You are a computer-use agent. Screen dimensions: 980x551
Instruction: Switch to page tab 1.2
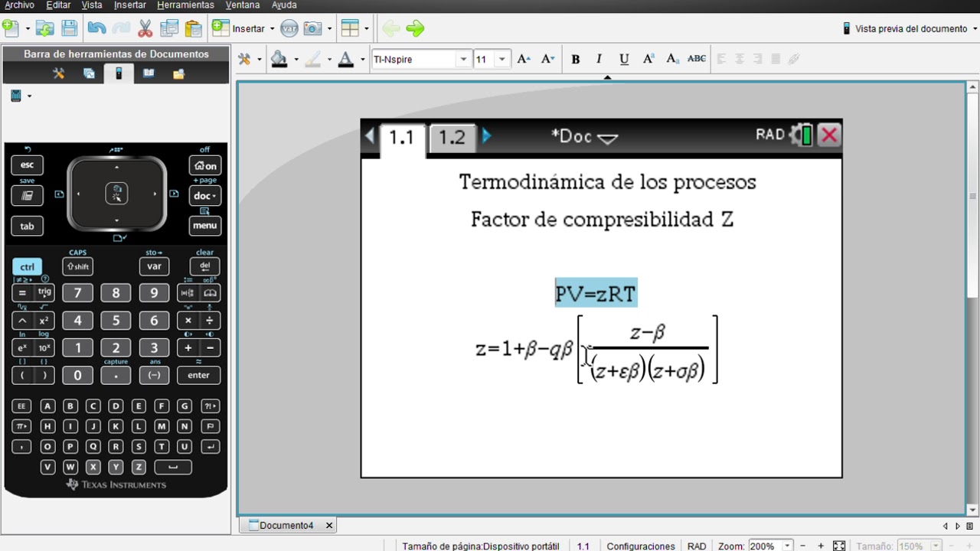click(452, 138)
